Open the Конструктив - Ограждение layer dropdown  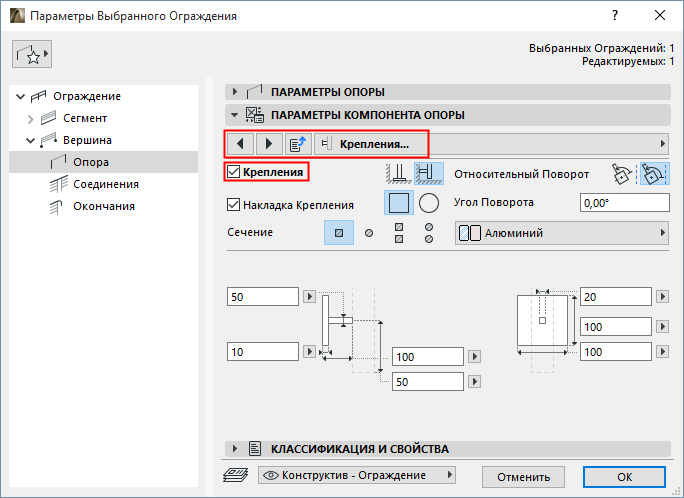click(357, 475)
